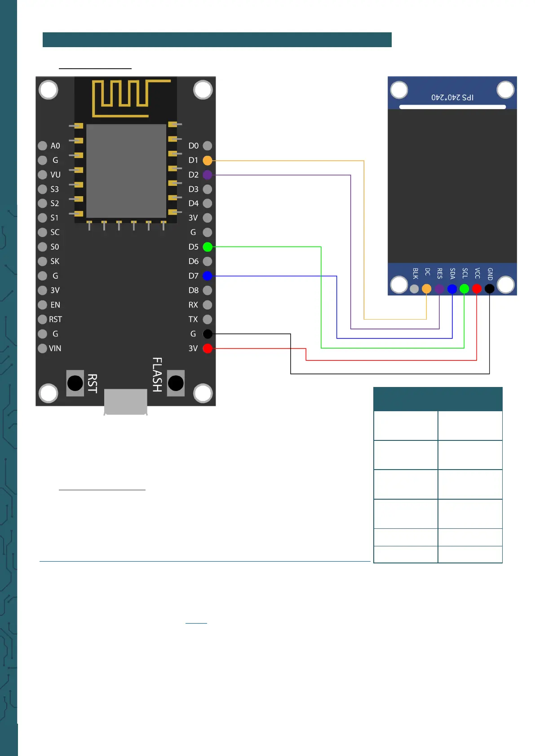Image resolution: width=535 pixels, height=756 pixels.
Task: Select the 3V pin above EN
Action: click(x=43, y=290)
